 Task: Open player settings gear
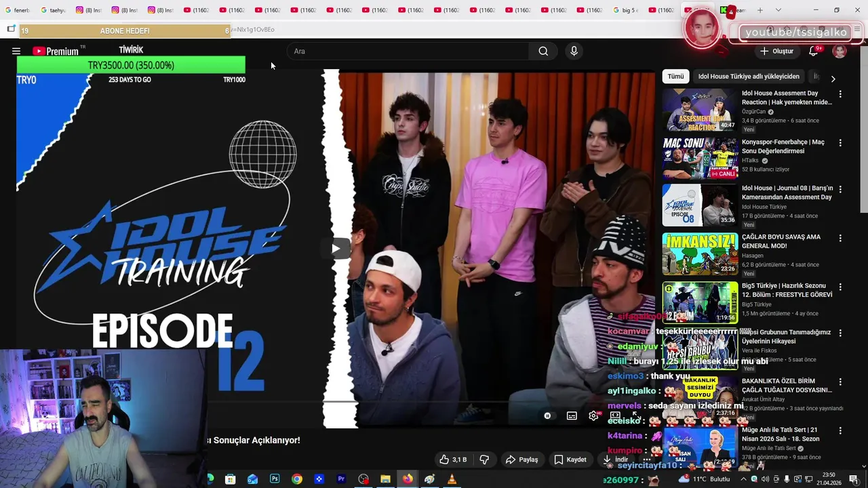[593, 415]
